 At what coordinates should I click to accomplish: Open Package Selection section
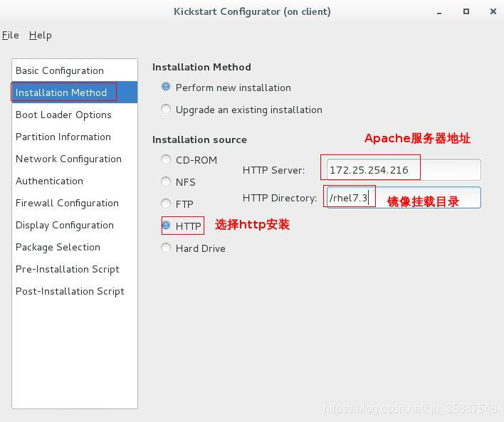click(75, 247)
